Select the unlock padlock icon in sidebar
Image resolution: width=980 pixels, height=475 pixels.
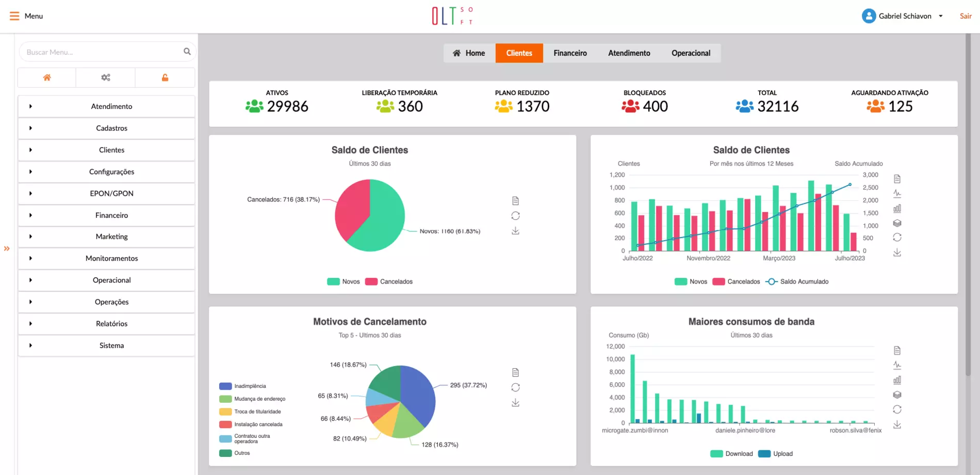[165, 77]
